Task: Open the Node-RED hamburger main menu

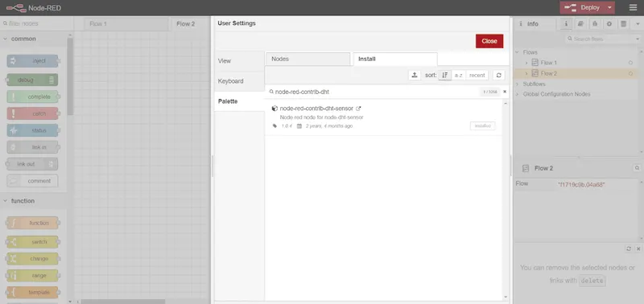Action: click(633, 8)
